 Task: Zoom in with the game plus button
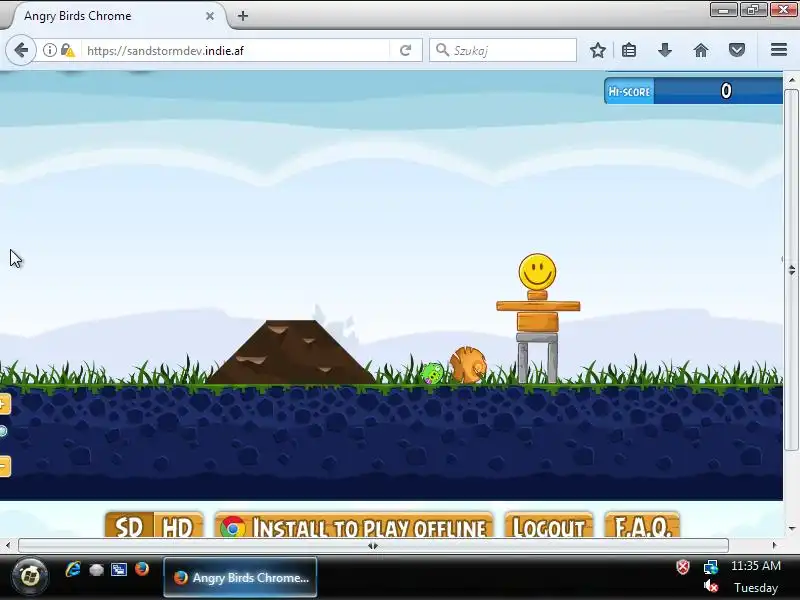pyautogui.click(x=4, y=404)
